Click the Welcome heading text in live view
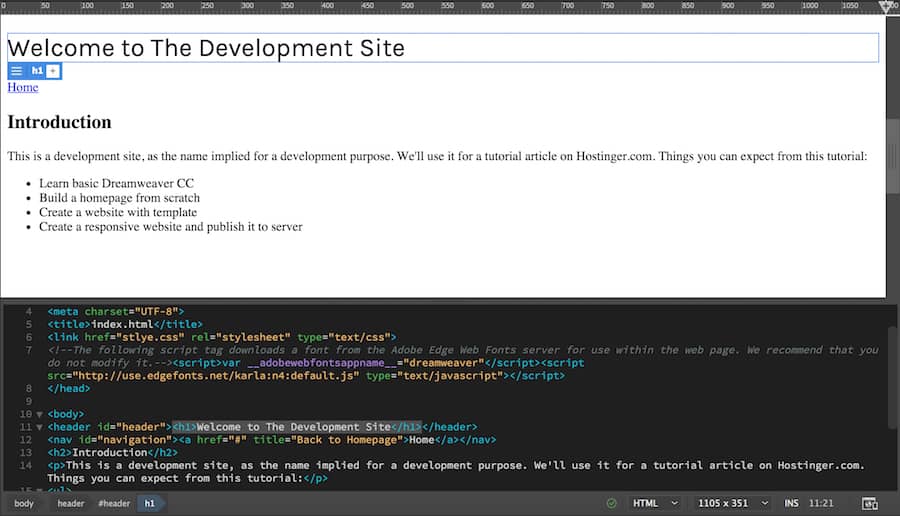 (x=206, y=48)
